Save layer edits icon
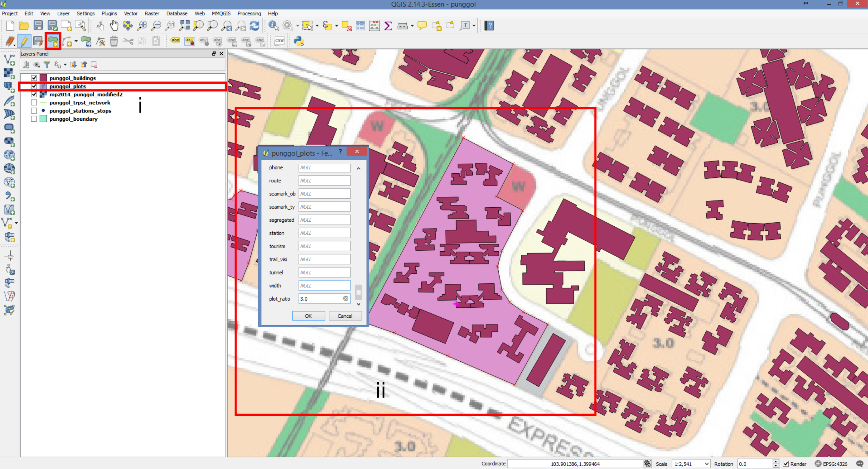Screen dimensions: 868x469 point(38,42)
